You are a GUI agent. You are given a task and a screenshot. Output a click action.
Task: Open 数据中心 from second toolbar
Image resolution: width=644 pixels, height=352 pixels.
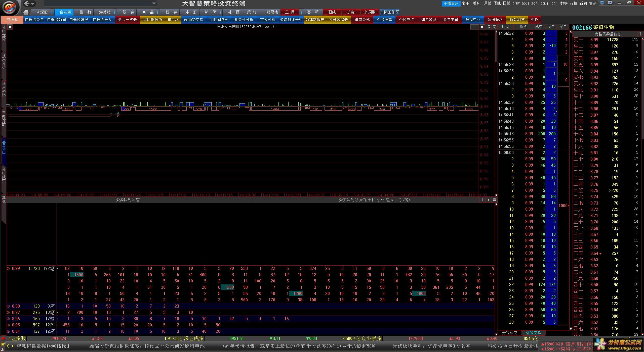pyautogui.click(x=473, y=20)
